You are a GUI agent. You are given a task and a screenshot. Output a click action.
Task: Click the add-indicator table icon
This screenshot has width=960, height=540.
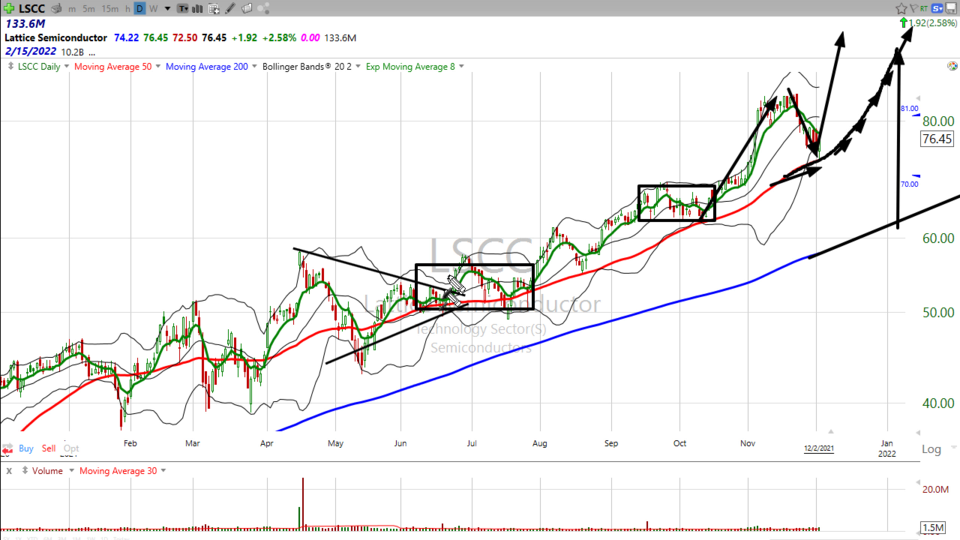click(x=214, y=9)
